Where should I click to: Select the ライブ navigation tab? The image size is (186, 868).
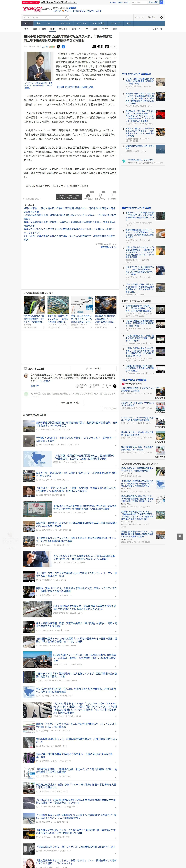coord(49,24)
